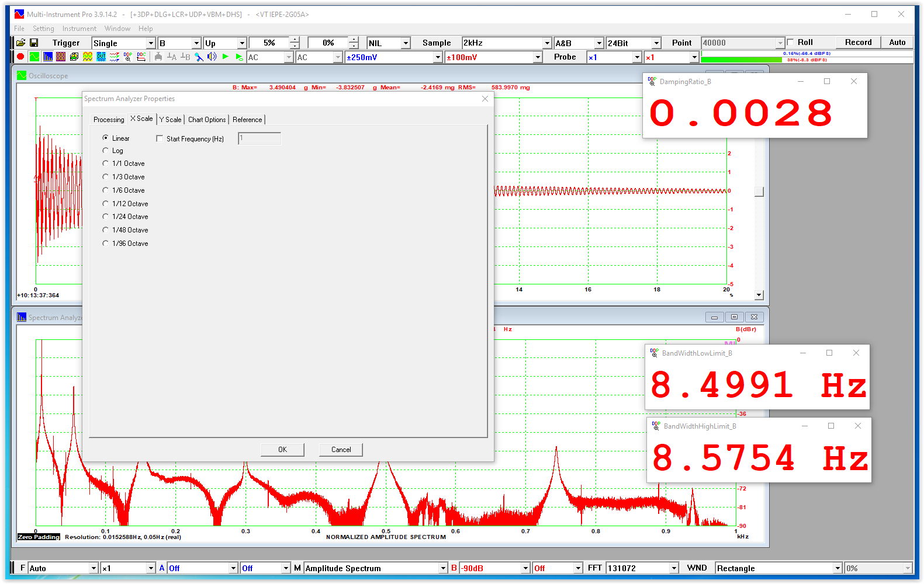Click the floppy disk save icon
924x584 pixels.
pyautogui.click(x=34, y=43)
